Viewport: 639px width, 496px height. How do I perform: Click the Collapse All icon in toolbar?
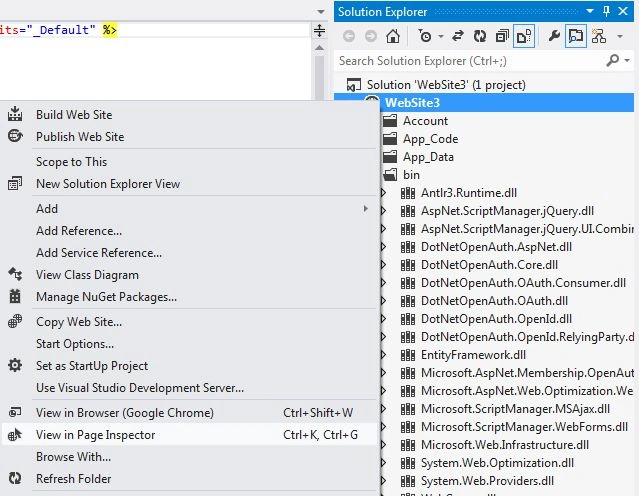pos(502,37)
